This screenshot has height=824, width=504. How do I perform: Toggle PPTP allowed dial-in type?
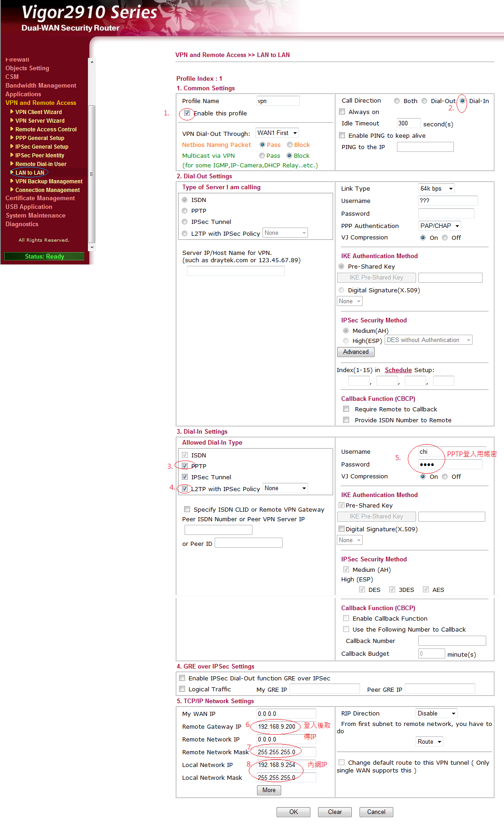[185, 466]
